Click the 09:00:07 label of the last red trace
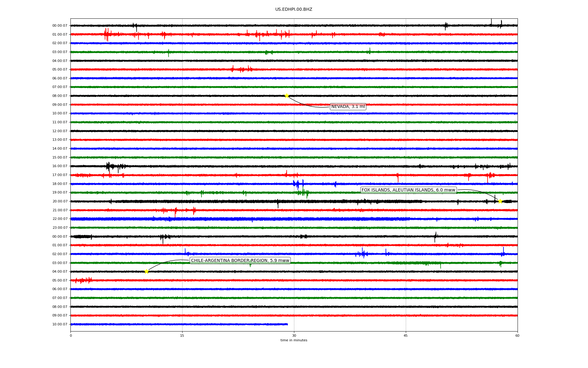This screenshot has width=588, height=368. [x=60, y=316]
